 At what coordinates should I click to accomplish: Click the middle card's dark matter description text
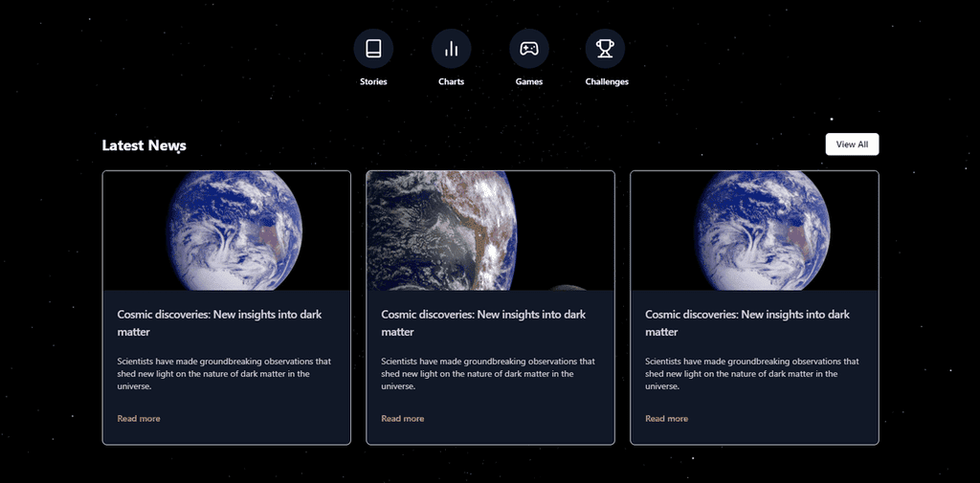tap(488, 374)
